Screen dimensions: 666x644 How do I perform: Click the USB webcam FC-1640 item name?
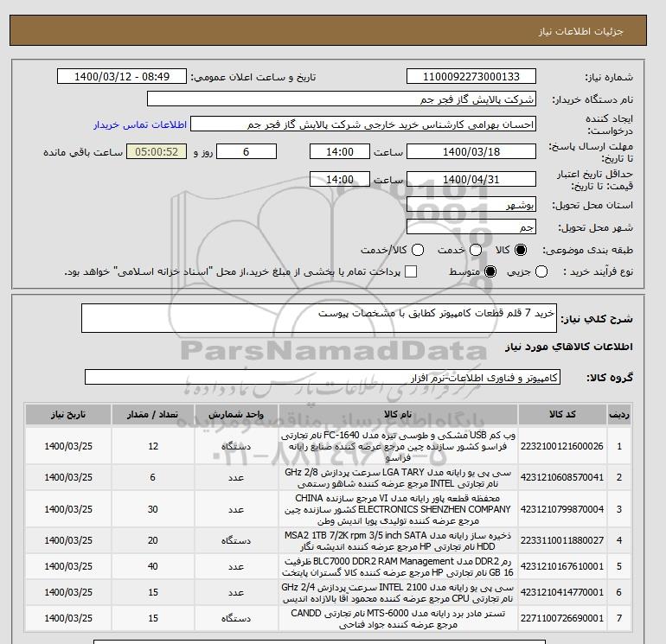[x=398, y=446]
